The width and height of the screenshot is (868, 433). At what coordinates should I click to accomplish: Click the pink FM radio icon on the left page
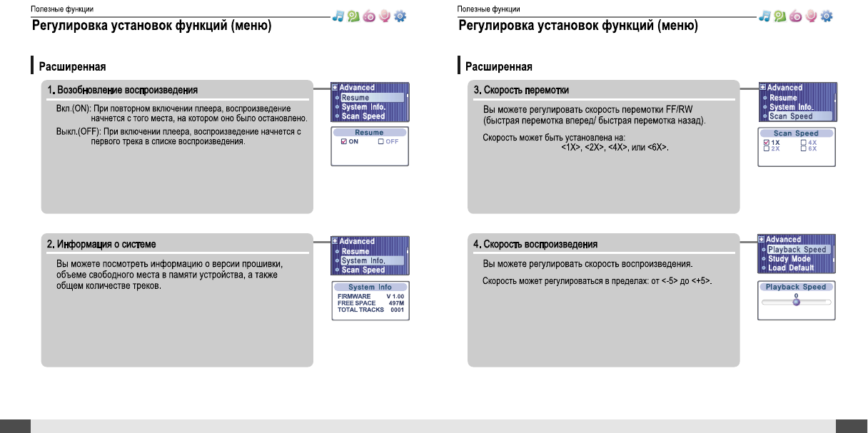coord(369,16)
